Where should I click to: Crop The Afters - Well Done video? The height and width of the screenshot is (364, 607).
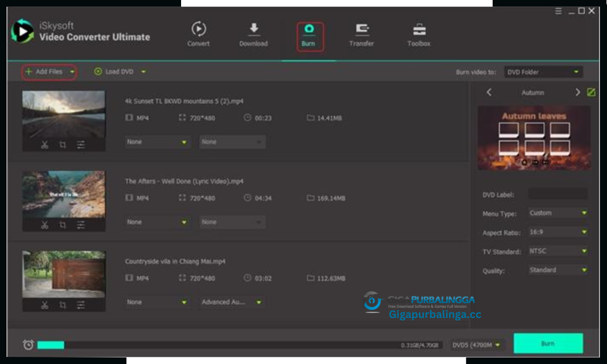coord(63,225)
